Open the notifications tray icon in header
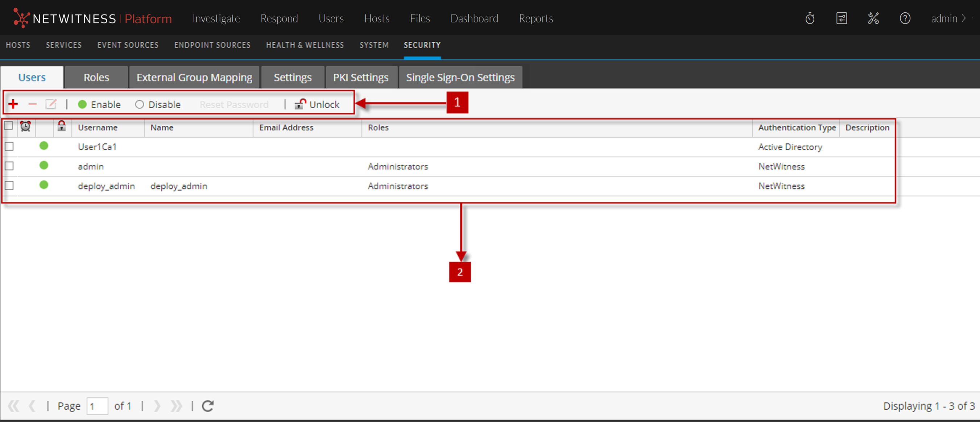The height and width of the screenshot is (422, 980). [x=842, y=18]
